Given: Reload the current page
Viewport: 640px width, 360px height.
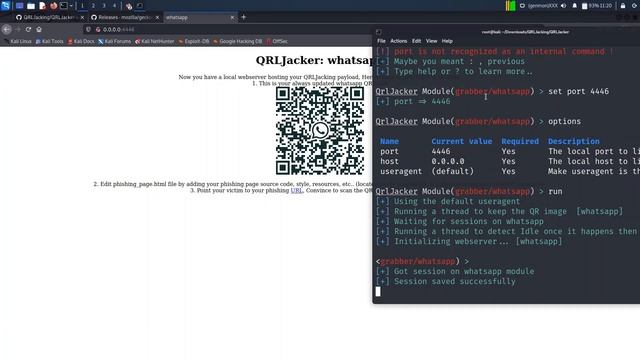Looking at the screenshot, I should pos(28,29).
